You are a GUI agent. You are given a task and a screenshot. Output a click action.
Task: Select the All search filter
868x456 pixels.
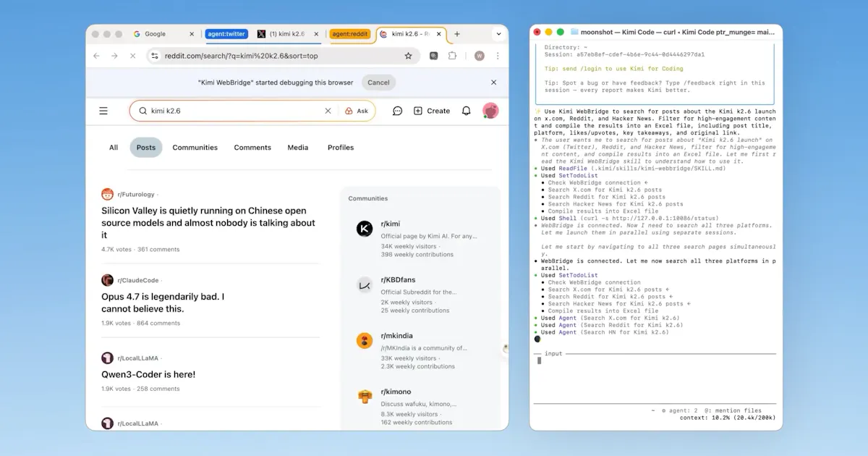point(114,148)
